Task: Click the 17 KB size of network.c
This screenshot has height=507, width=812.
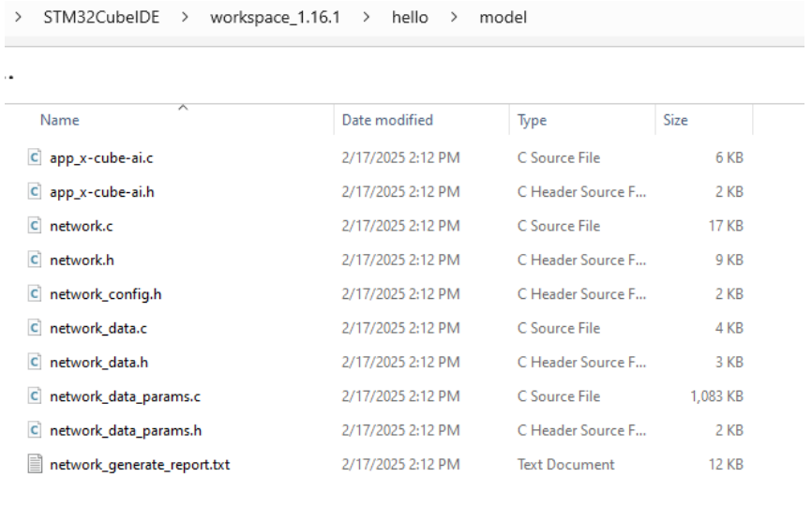Action: (x=726, y=226)
